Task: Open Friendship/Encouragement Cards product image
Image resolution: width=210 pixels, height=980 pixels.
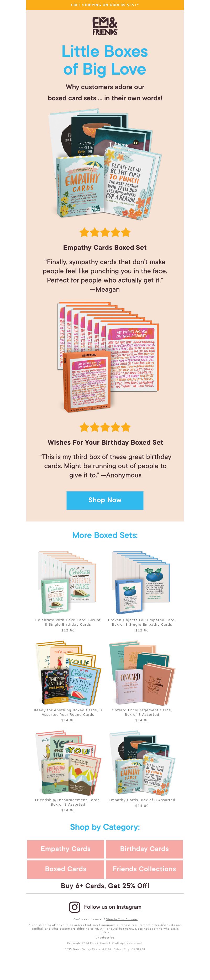Action: (68, 763)
